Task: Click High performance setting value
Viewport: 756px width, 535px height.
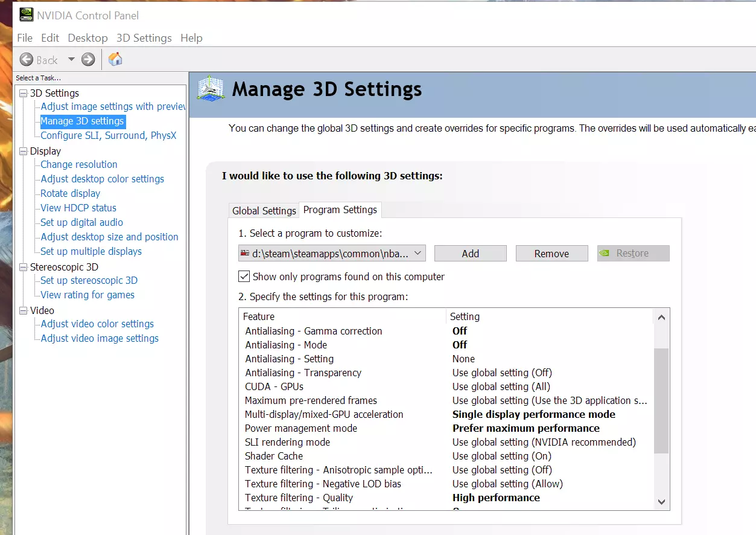Action: (x=496, y=498)
